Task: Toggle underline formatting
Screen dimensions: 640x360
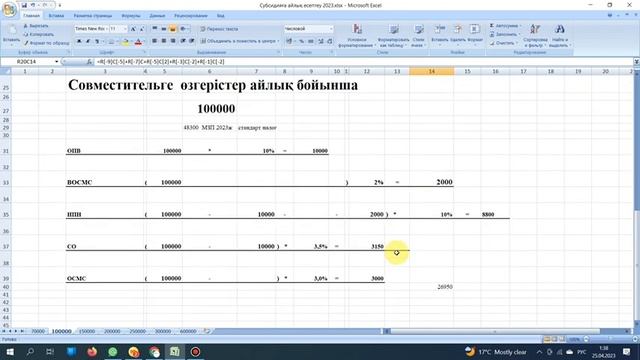Action: (x=97, y=41)
